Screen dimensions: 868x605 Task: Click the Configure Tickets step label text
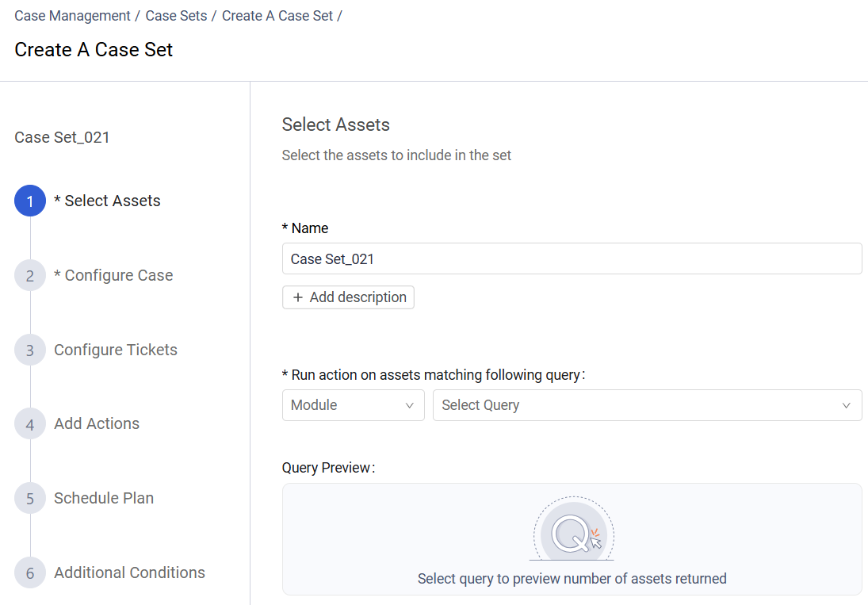coord(115,350)
